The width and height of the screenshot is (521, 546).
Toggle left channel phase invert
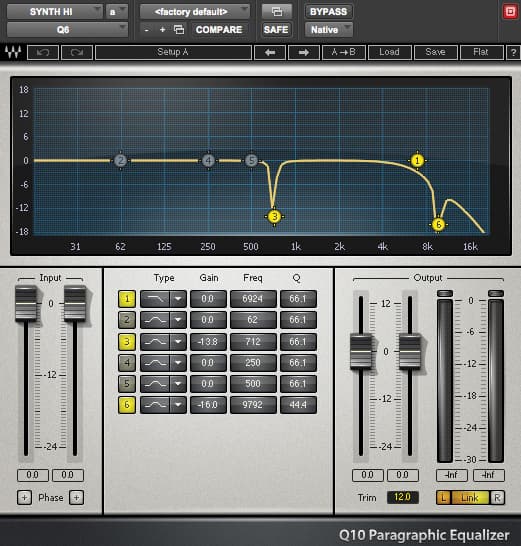pyautogui.click(x=24, y=498)
